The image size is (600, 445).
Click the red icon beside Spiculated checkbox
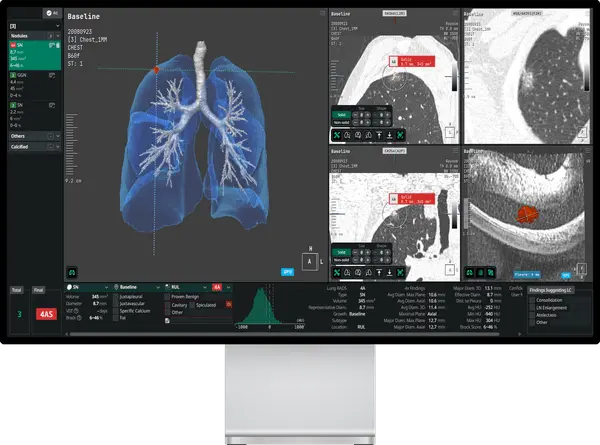(x=229, y=305)
